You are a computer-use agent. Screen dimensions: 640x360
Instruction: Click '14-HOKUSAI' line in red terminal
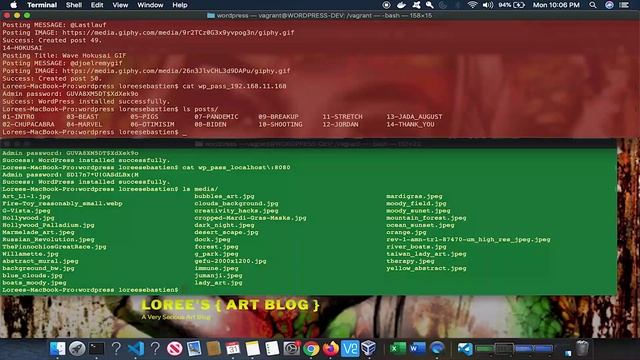pyautogui.click(x=22, y=48)
